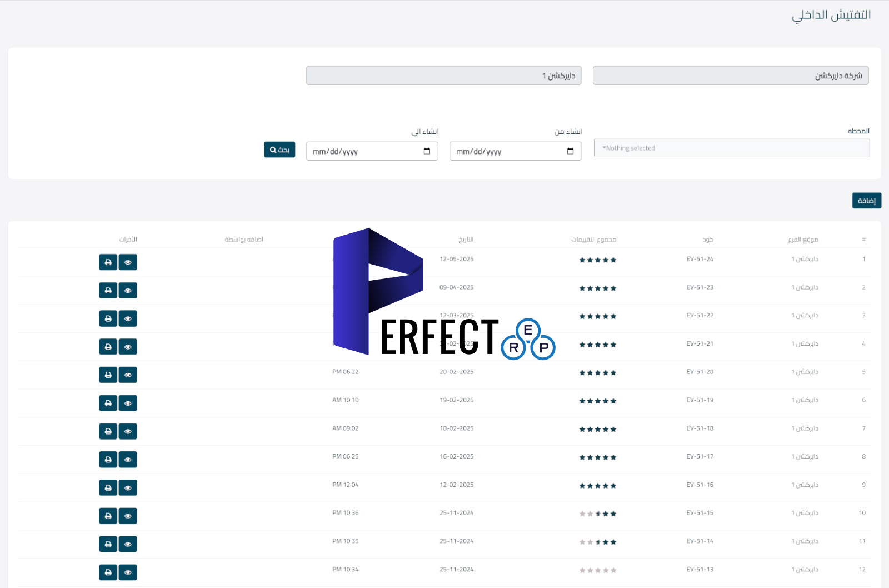View the EV-51-23 inspection record
The height and width of the screenshot is (588, 889).
(128, 291)
